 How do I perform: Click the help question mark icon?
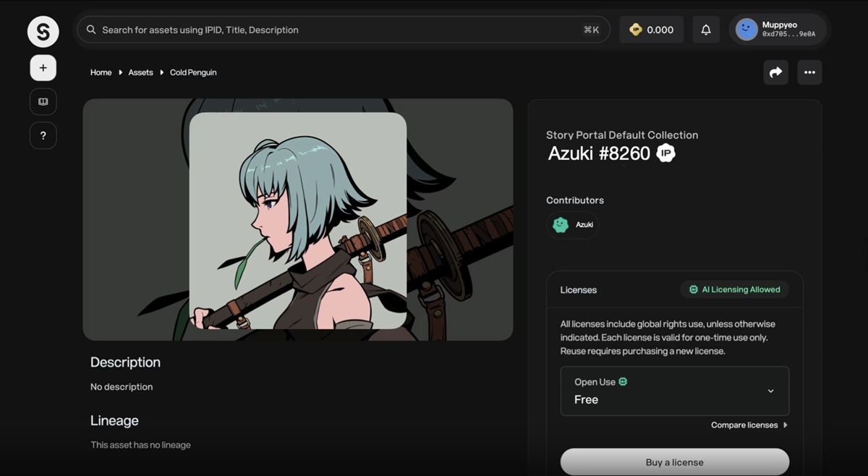tap(43, 135)
